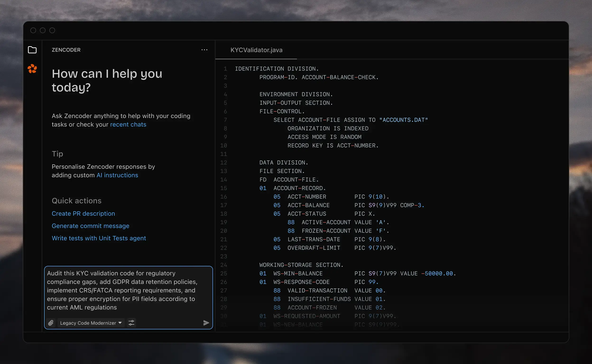Image resolution: width=592 pixels, height=364 pixels.
Task: Expand the Legacy Code Modernizer dropdown
Action: click(x=91, y=323)
